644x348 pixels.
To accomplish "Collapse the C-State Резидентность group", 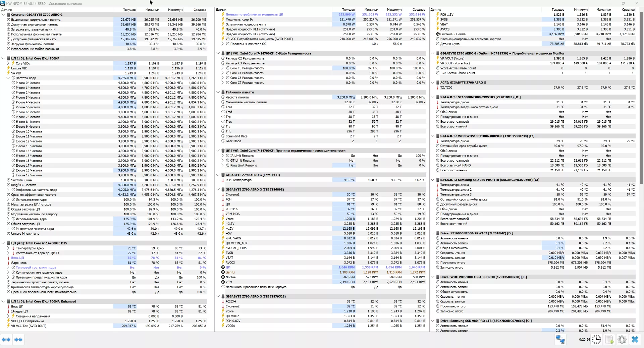I will click(x=218, y=54).
